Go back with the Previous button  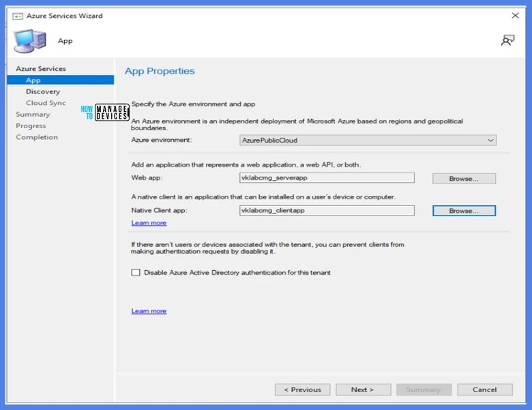coord(302,390)
